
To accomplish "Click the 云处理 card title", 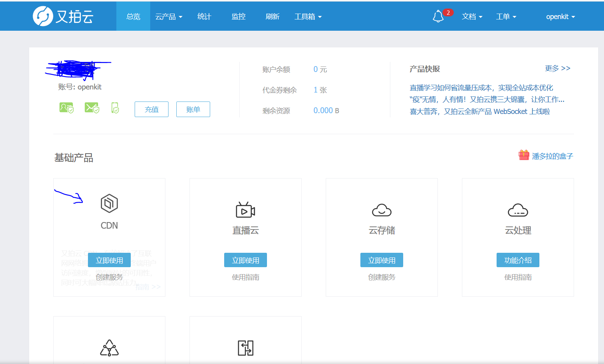I will coord(518,230).
